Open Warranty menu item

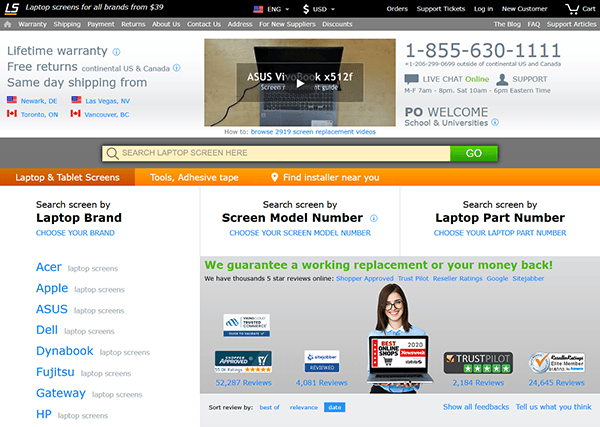click(32, 24)
